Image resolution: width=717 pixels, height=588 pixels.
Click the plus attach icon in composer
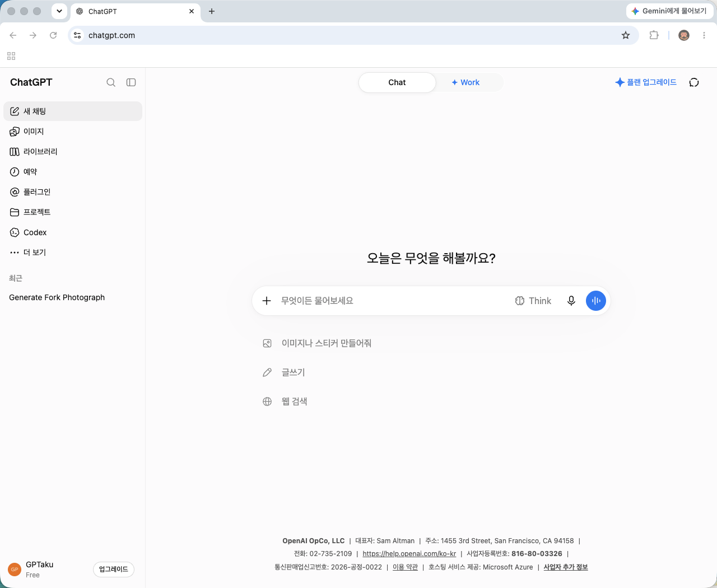(267, 301)
